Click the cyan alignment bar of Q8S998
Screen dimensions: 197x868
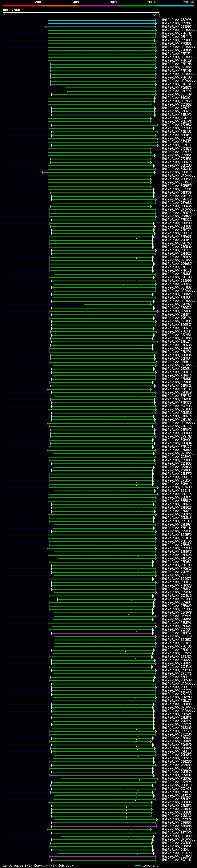(102, 20)
